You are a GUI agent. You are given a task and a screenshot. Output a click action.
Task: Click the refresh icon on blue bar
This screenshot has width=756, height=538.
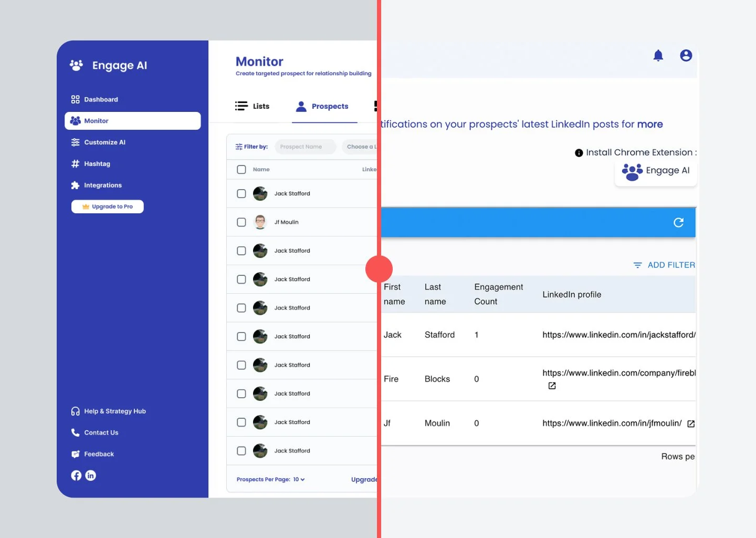pos(679,223)
